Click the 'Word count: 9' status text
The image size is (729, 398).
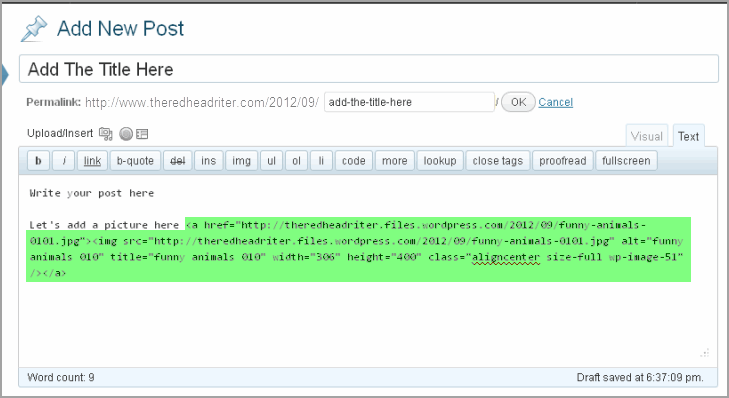coord(61,378)
